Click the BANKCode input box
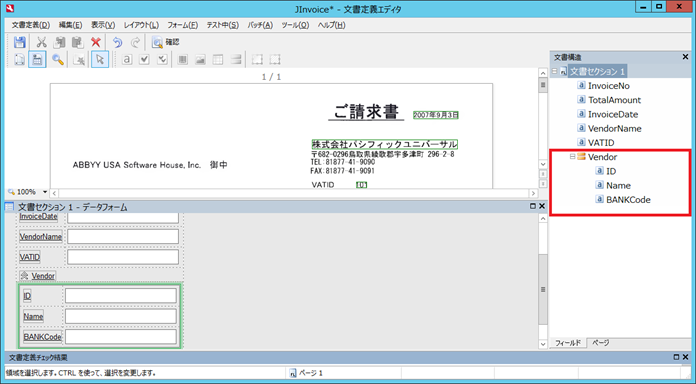This screenshot has height=384, width=696. tap(121, 336)
